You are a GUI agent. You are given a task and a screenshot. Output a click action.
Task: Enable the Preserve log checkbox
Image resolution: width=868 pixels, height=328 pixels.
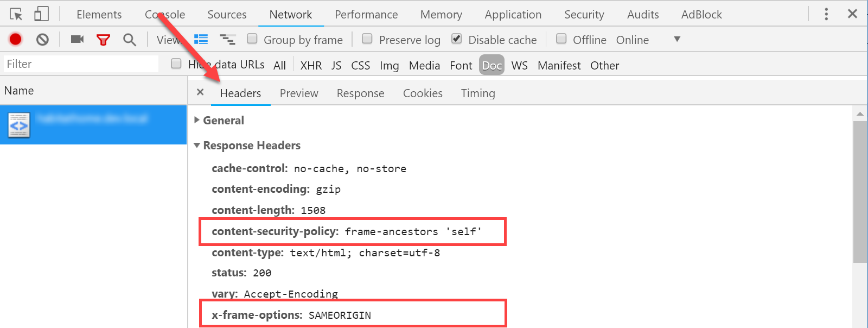point(367,39)
